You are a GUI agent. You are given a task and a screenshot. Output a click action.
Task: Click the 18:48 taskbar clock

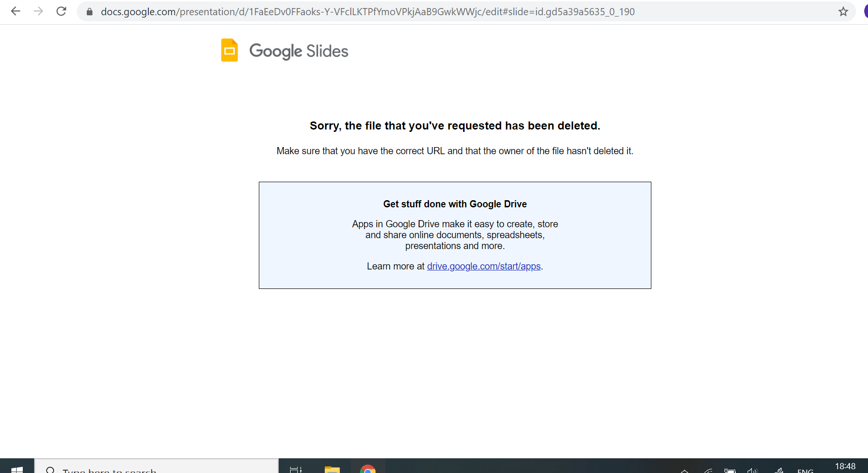(x=845, y=467)
